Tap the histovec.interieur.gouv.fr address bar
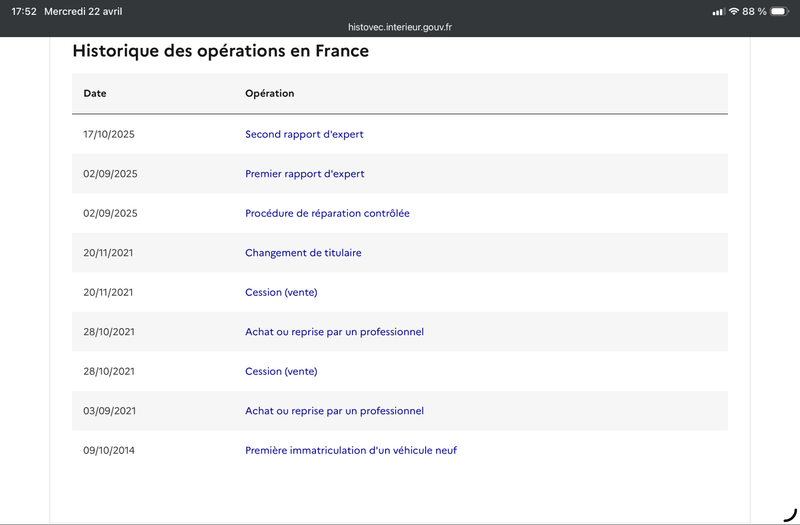The width and height of the screenshot is (800, 525). [x=400, y=27]
